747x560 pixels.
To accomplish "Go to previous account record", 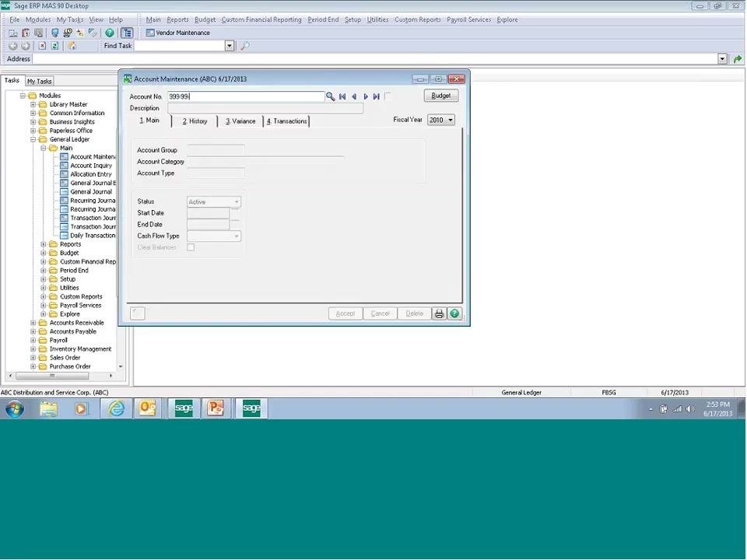I will 354,96.
